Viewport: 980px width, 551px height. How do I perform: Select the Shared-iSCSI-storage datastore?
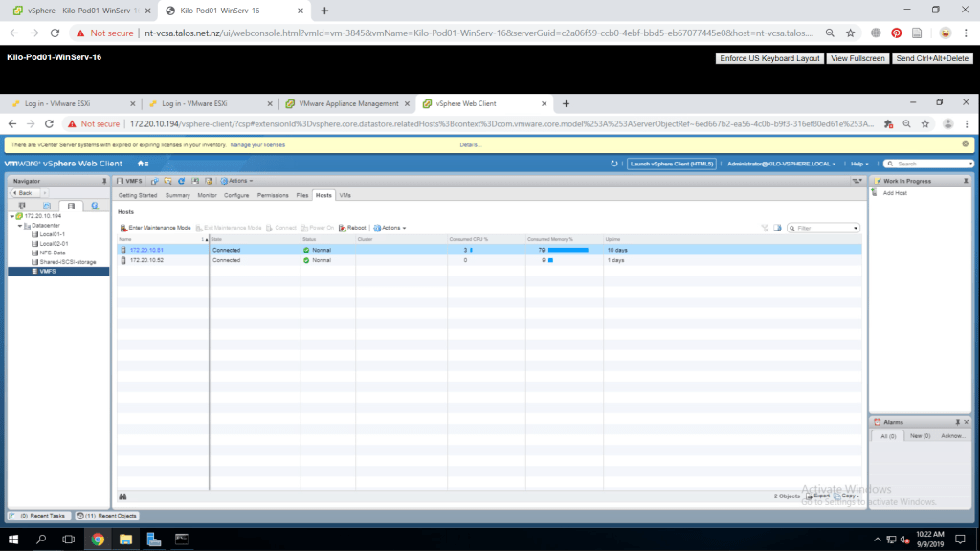coord(67,261)
